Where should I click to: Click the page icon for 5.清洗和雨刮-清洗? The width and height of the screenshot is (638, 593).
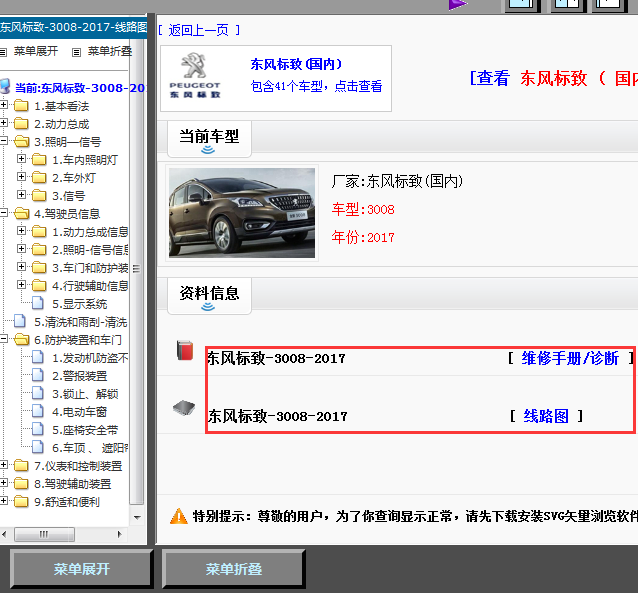(x=20, y=321)
